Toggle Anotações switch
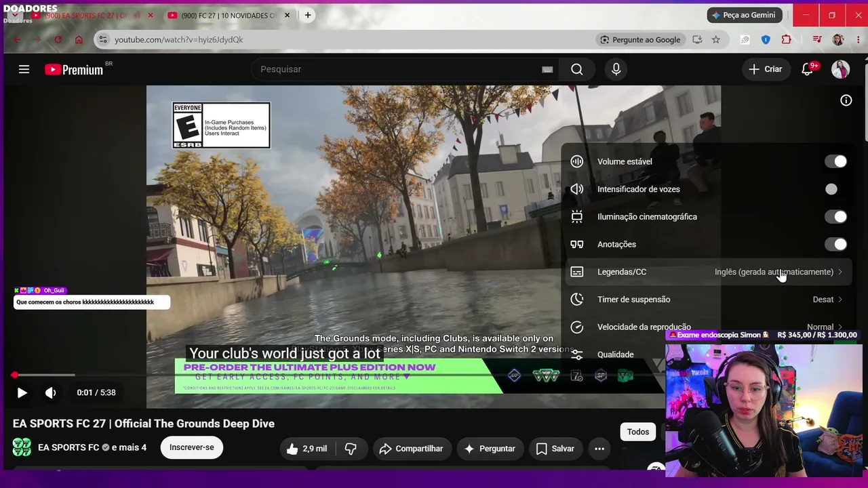 tap(835, 245)
